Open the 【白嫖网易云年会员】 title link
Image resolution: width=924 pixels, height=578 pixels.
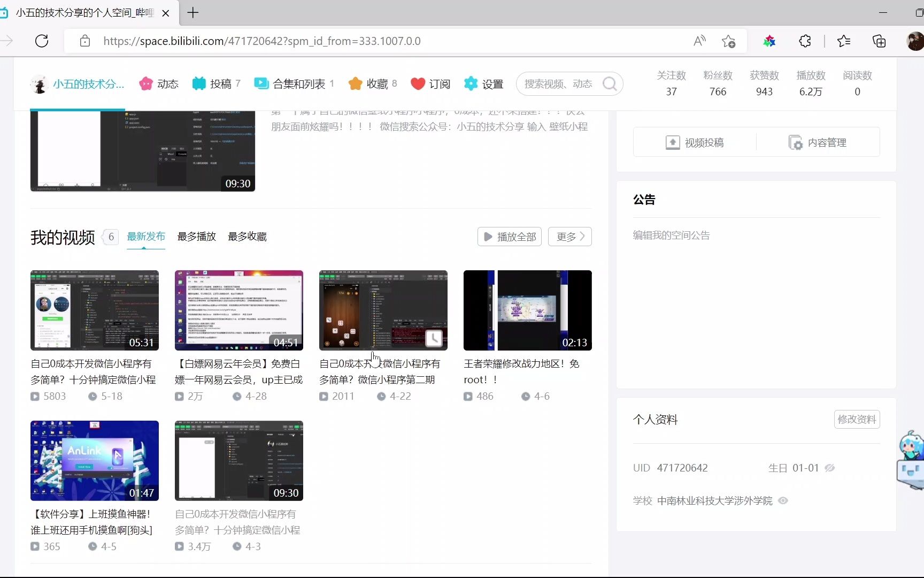239,371
